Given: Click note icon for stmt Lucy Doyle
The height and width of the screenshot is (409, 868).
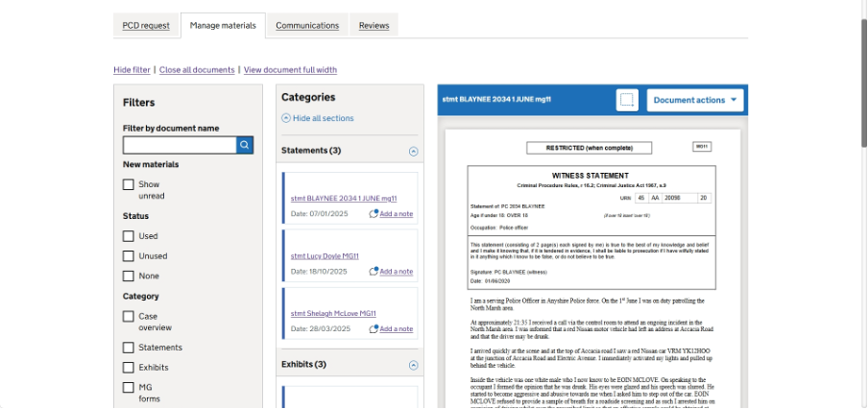Looking at the screenshot, I should [374, 271].
